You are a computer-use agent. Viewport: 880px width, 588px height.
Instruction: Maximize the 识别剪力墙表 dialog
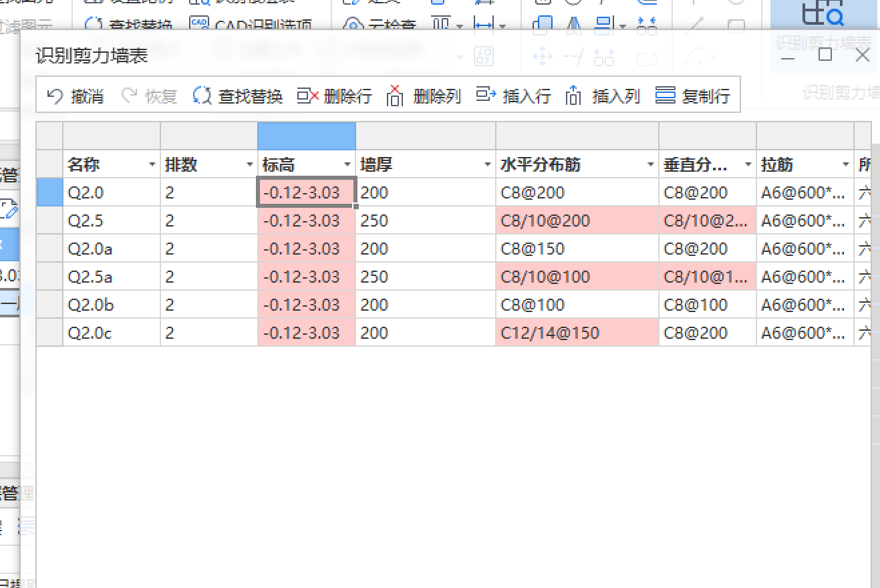[x=825, y=54]
